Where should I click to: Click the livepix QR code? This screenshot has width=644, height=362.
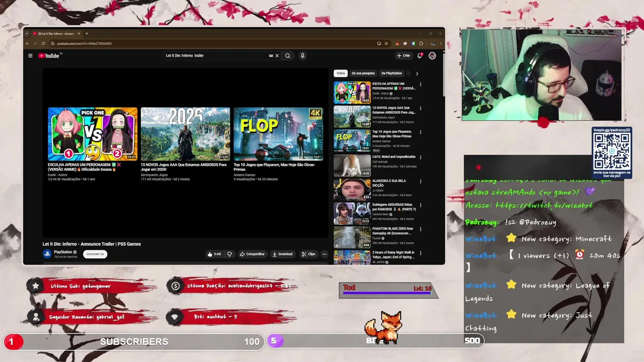(x=612, y=151)
